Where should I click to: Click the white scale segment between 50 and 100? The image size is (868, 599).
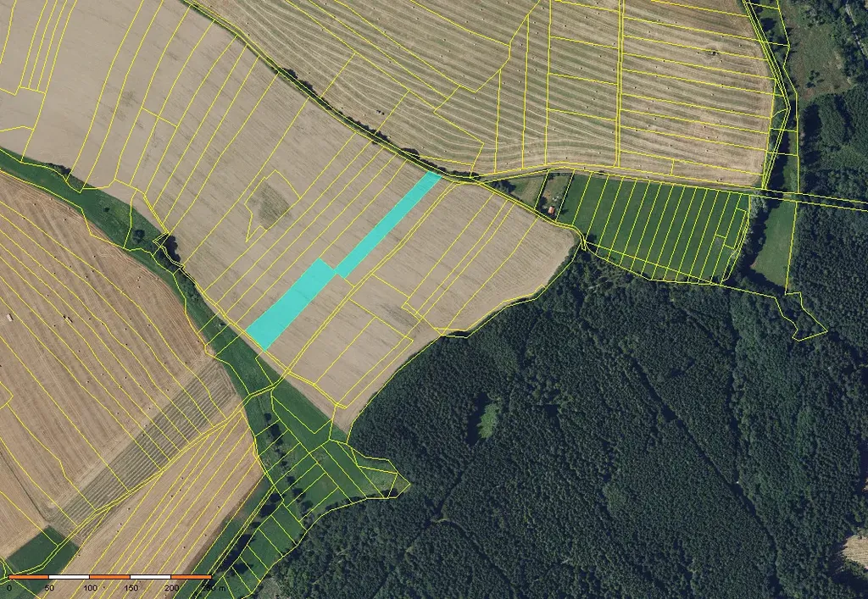point(70,577)
